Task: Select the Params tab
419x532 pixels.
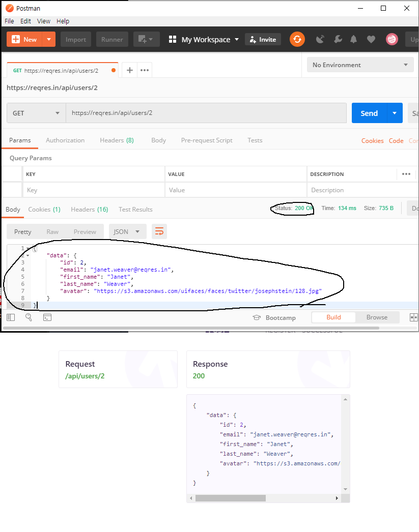Action: coord(20,140)
